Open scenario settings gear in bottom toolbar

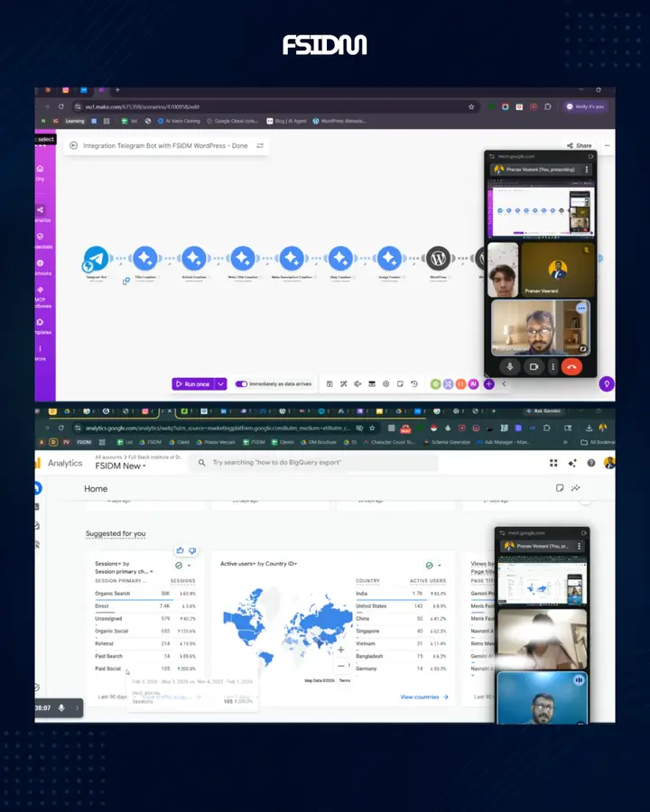click(386, 384)
